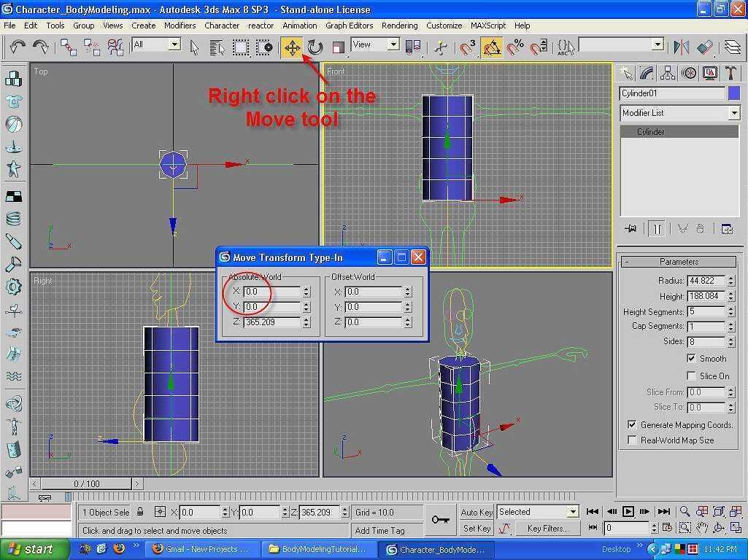Activate Select and Link tool

69,47
